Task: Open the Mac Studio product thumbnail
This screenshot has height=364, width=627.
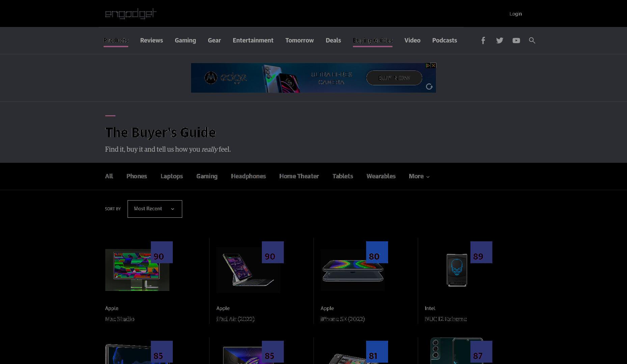Action: (137, 270)
